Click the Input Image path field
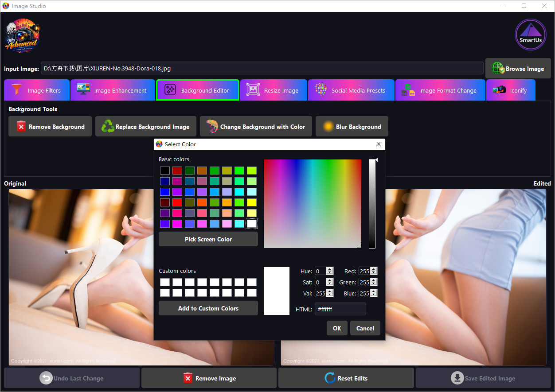This screenshot has width=555, height=392. point(262,69)
